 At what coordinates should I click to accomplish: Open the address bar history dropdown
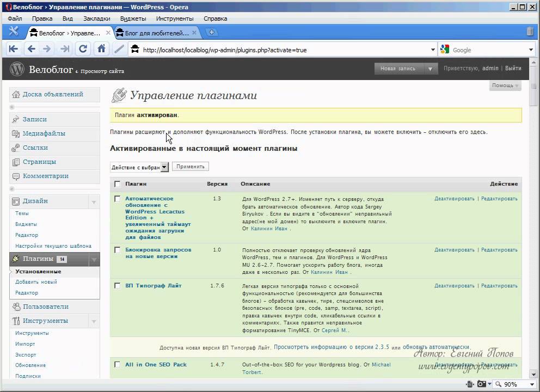pyautogui.click(x=433, y=50)
